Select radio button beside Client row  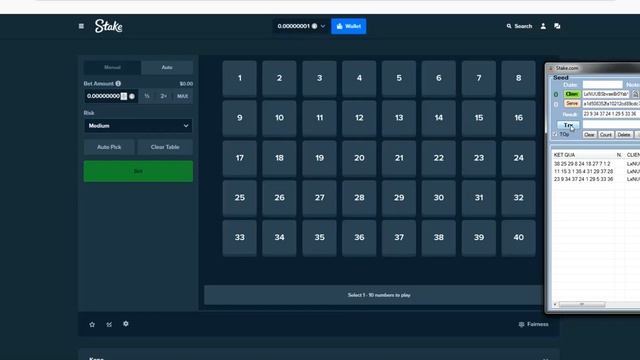click(556, 95)
